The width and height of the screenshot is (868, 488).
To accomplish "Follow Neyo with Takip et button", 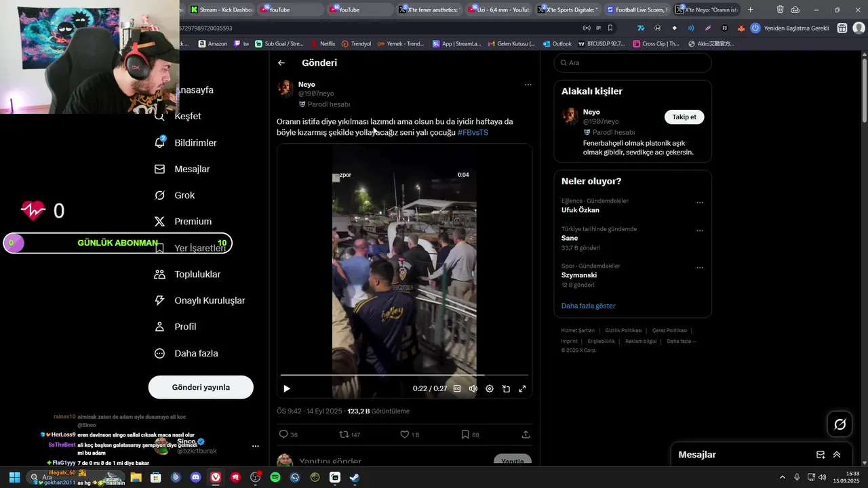I will click(684, 117).
